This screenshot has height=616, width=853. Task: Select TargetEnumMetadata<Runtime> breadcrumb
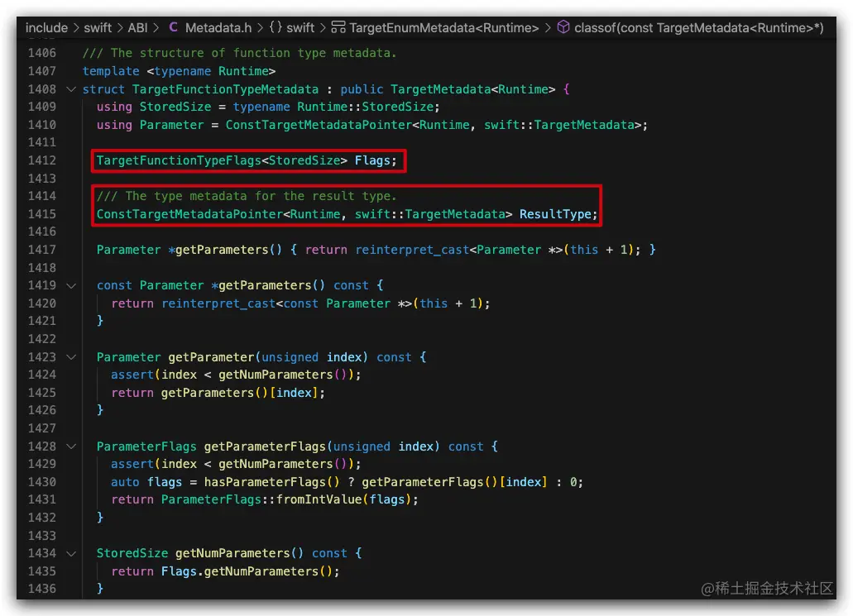pyautogui.click(x=444, y=28)
